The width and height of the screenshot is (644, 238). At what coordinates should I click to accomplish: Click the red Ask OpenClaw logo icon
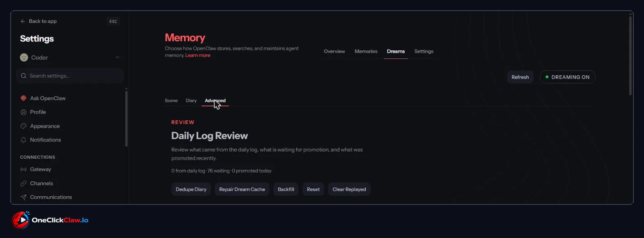click(24, 98)
